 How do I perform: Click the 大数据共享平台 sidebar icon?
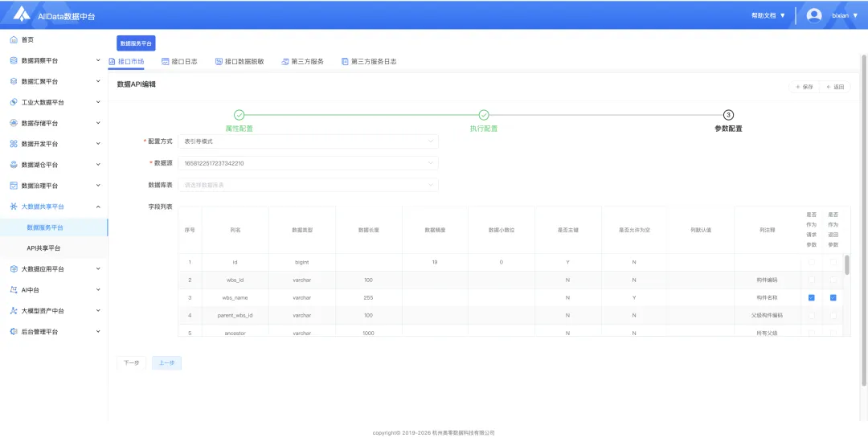pyautogui.click(x=14, y=207)
